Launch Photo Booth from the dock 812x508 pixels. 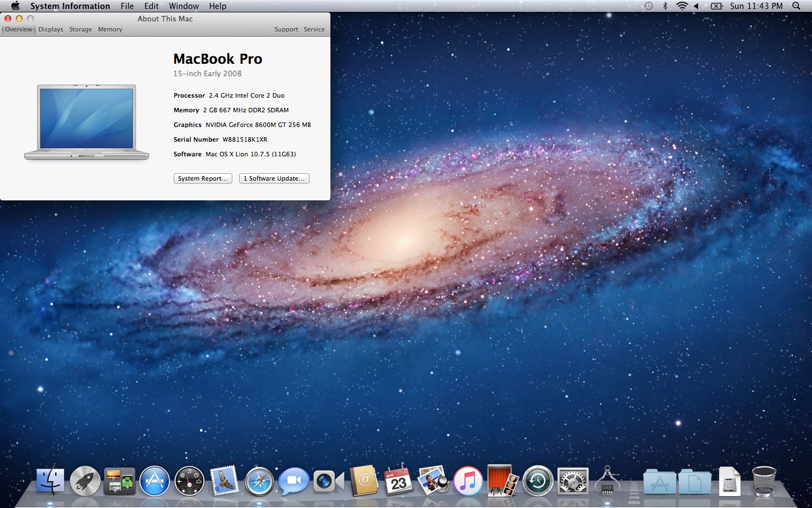tap(502, 481)
